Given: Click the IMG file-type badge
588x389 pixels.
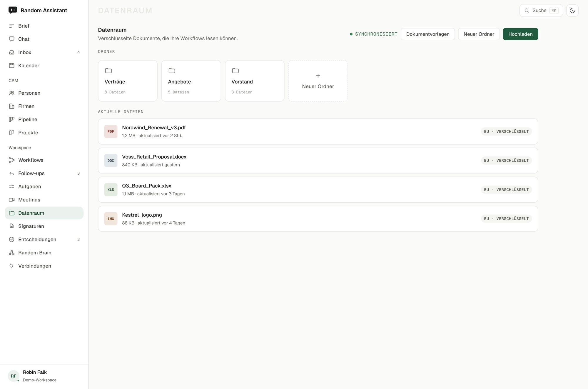Looking at the screenshot, I should coord(111,219).
